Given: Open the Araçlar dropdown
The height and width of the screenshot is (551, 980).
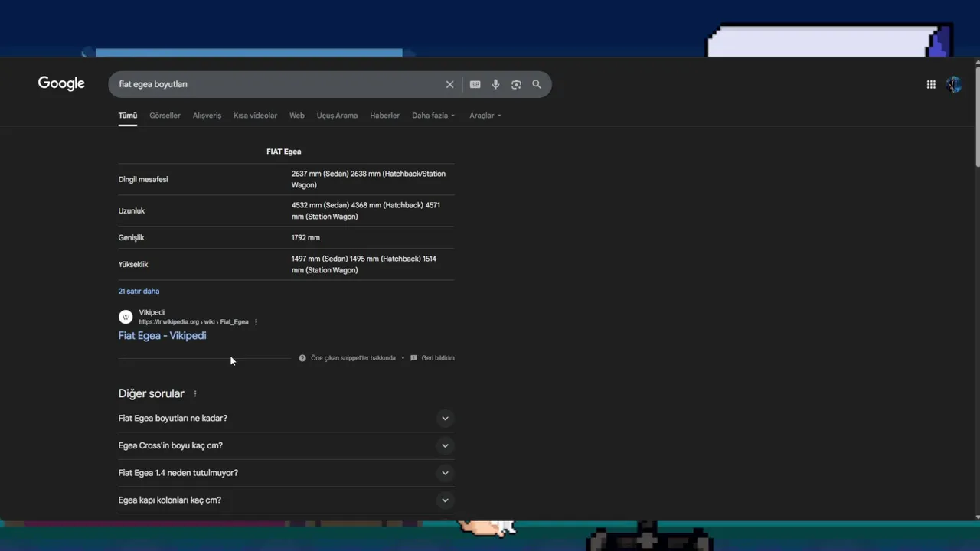Looking at the screenshot, I should click(485, 116).
